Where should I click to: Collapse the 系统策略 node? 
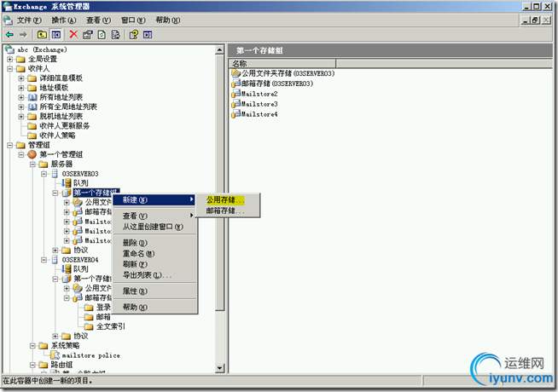pos(32,345)
